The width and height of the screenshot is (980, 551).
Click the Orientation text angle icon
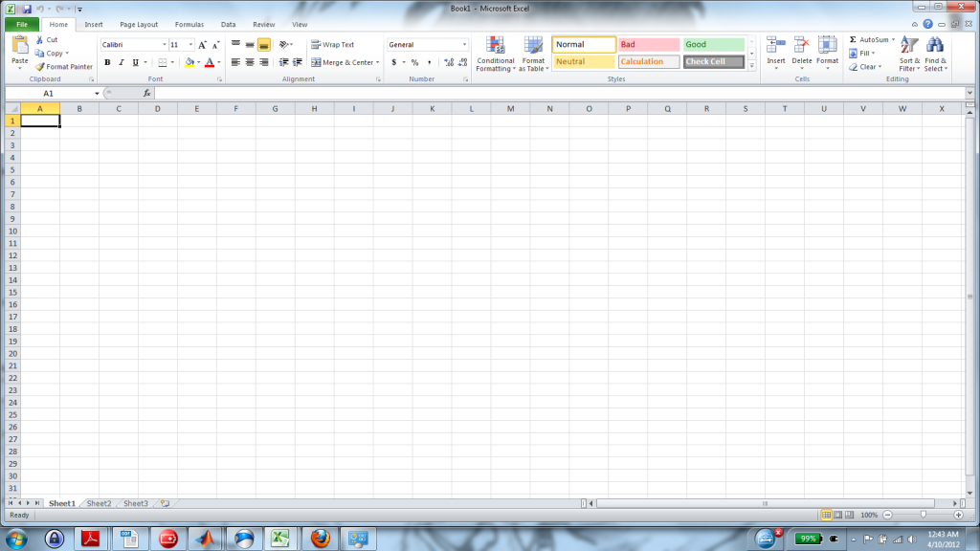click(283, 45)
